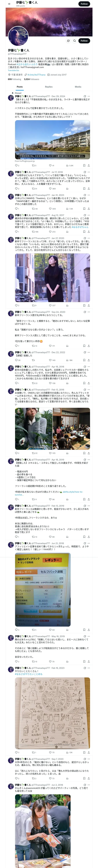98x868 pixels.
Task: Switch to the Media tab
Action: [78, 87]
